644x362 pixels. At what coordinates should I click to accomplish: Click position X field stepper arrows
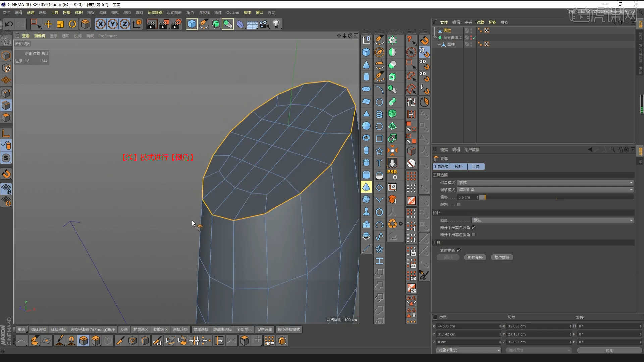(500, 326)
